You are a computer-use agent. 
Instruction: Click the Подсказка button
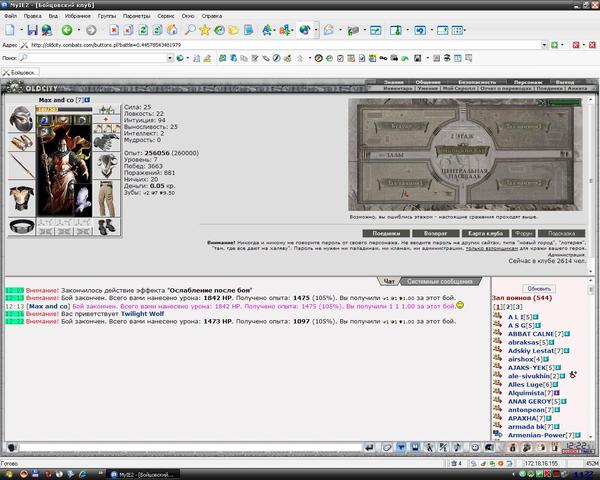coord(561,233)
